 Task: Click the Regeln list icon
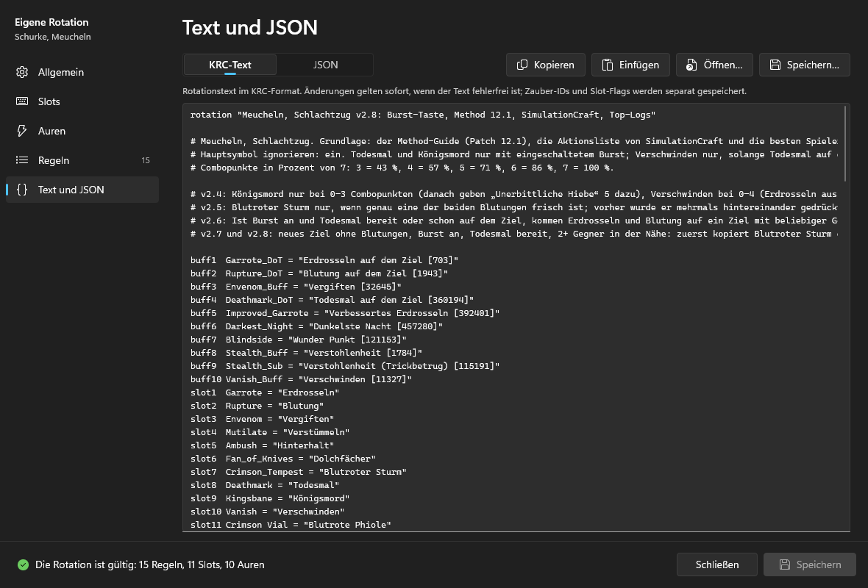[x=22, y=159]
